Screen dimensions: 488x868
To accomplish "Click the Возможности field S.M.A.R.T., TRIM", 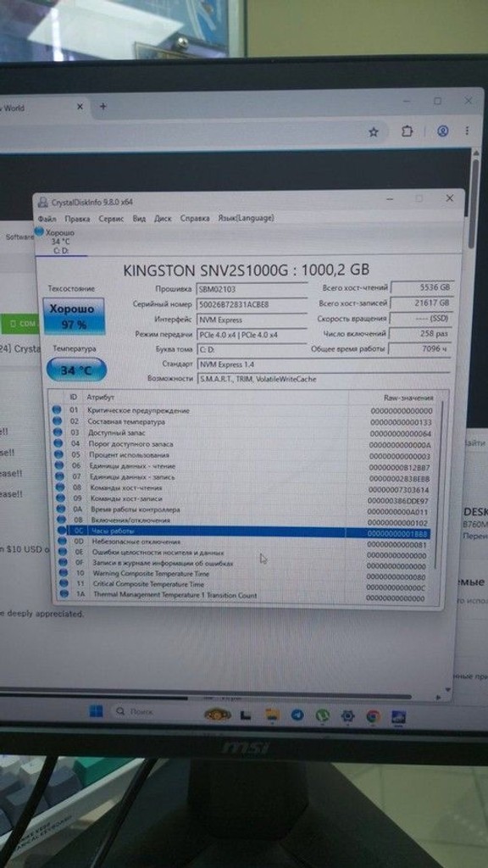I will (x=323, y=379).
